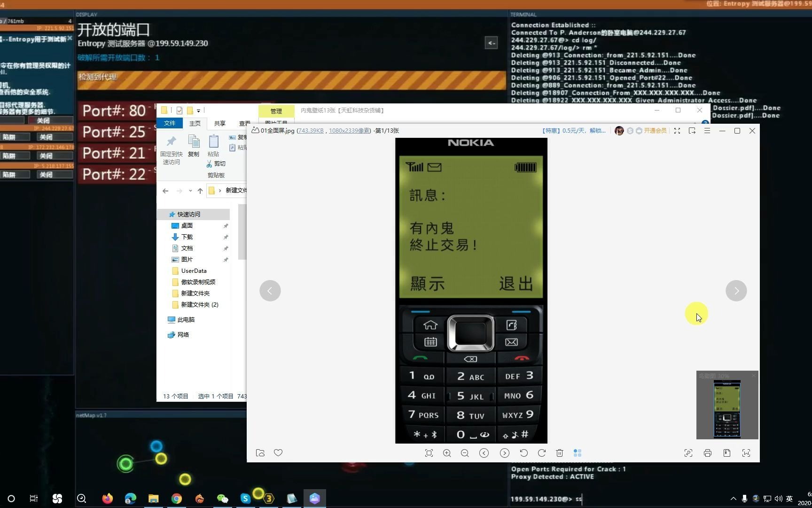
Task: Show next image with large right arrow
Action: tap(736, 291)
